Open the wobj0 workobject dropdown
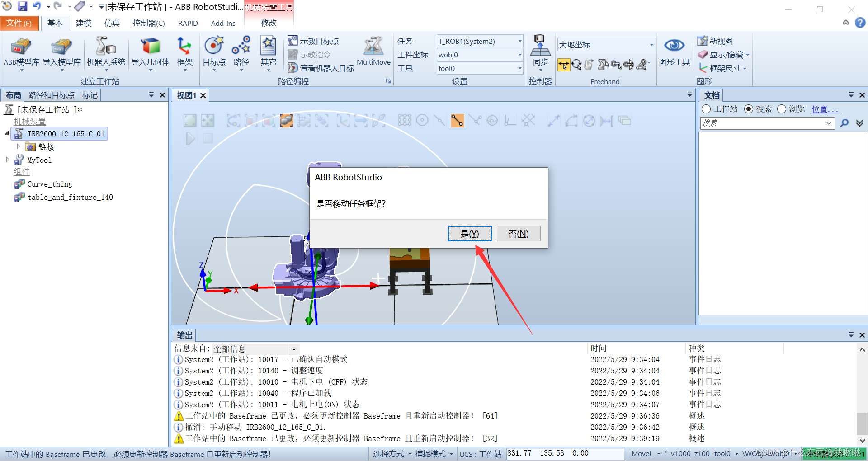 [520, 55]
